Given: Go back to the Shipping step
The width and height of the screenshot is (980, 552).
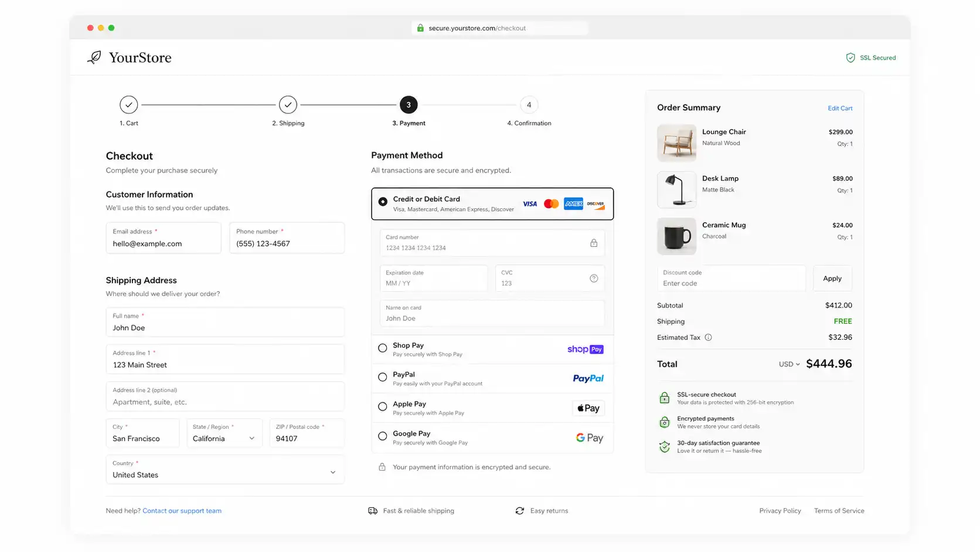Looking at the screenshot, I should (288, 104).
